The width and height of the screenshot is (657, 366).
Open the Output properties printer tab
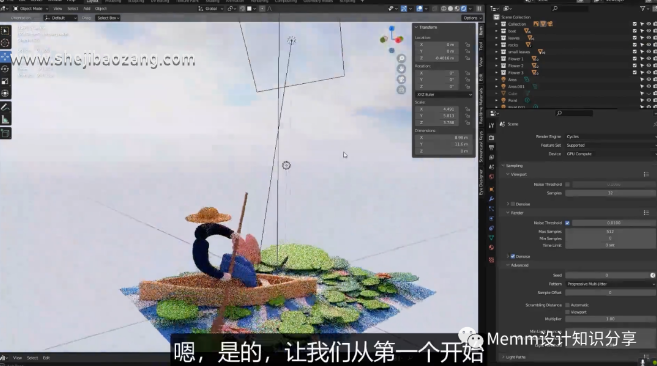(x=491, y=147)
